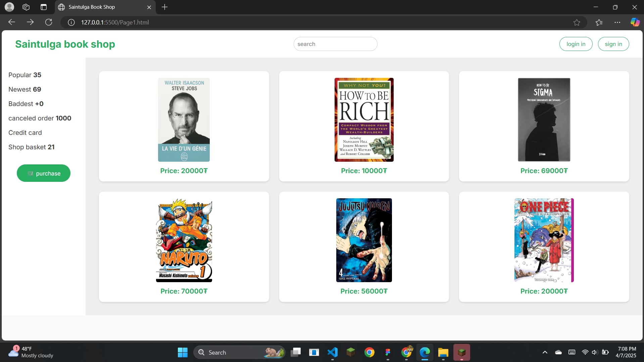
Task: Click the Price: 56000₮ label
Action: 364,291
